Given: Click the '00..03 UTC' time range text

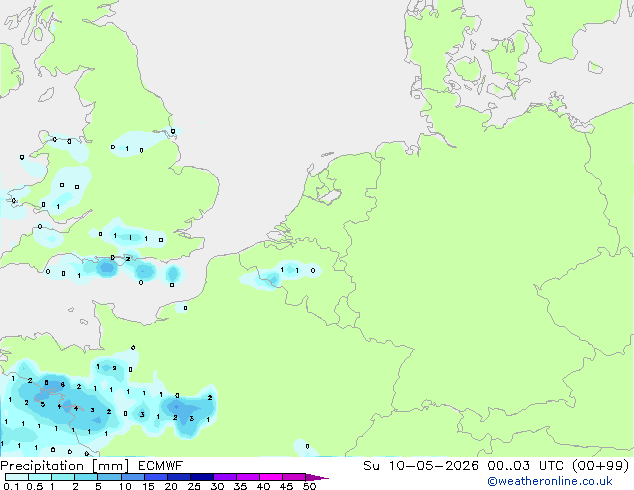Looking at the screenshot, I should click(x=525, y=466).
